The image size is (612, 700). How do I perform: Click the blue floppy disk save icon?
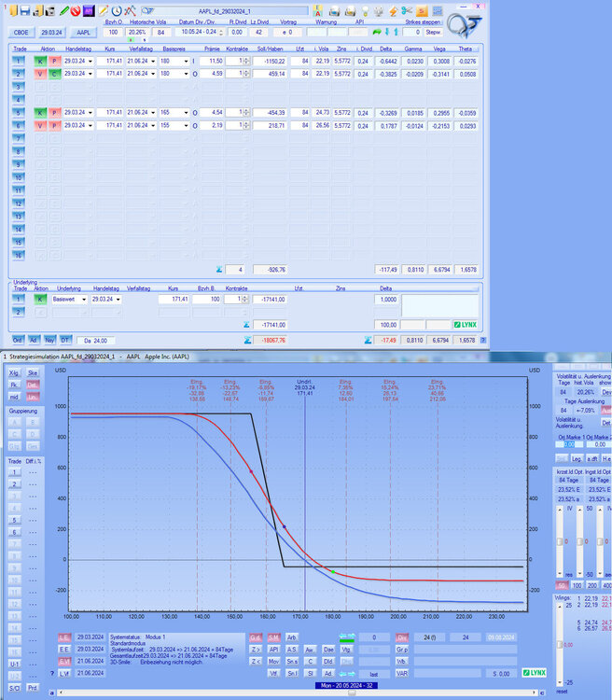[x=25, y=10]
